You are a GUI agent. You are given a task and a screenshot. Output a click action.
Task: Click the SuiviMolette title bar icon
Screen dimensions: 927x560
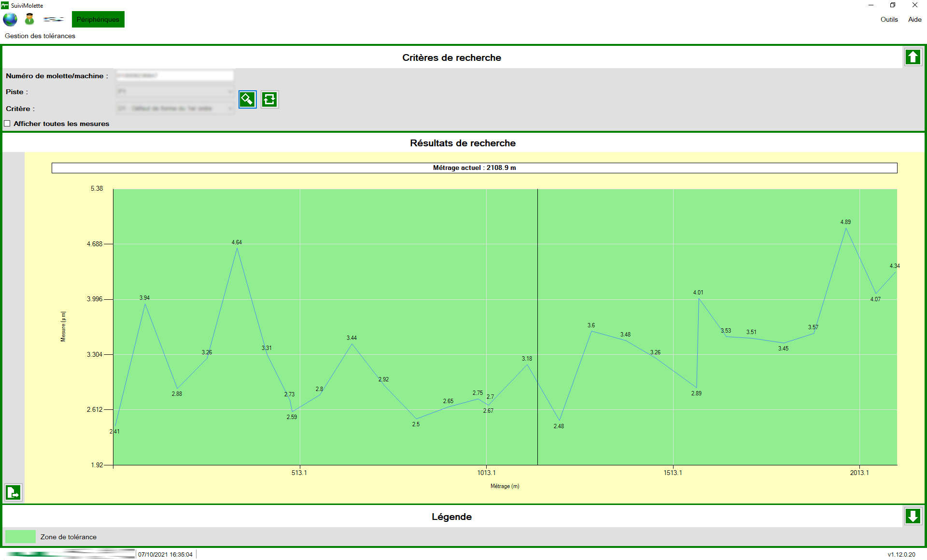(5, 5)
